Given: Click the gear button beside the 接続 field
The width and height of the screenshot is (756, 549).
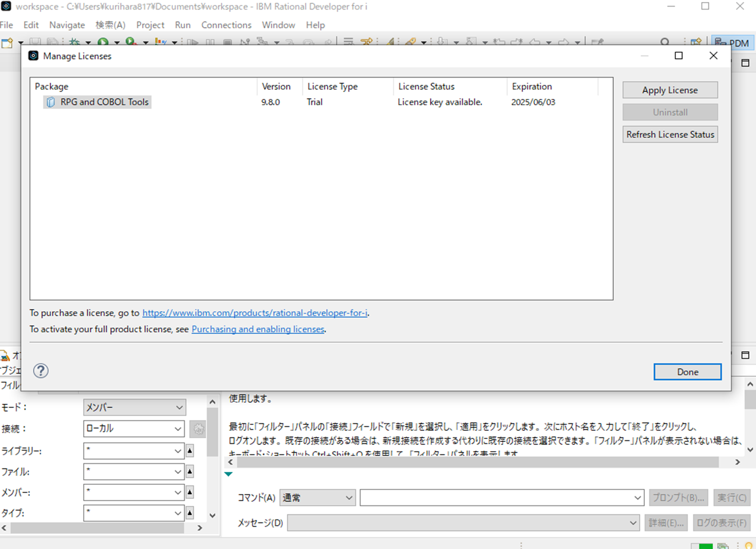Looking at the screenshot, I should 198,429.
